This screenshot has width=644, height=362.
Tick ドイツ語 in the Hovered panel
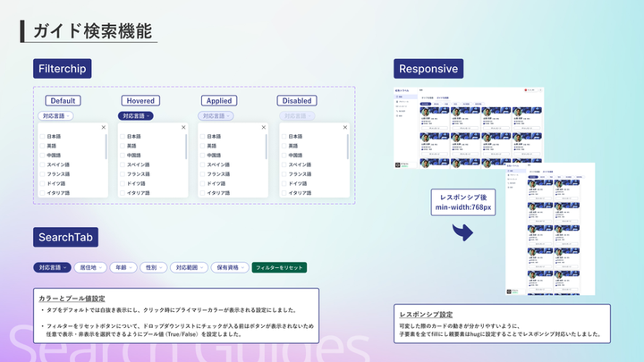coord(123,183)
